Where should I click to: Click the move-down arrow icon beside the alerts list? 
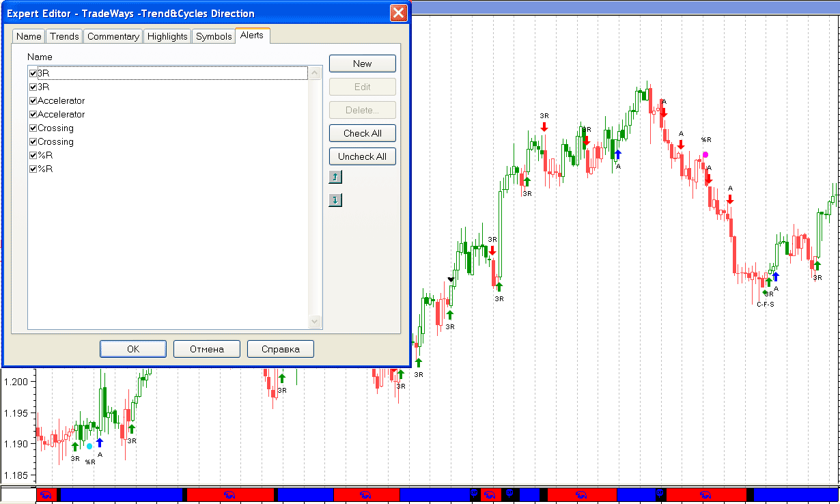[335, 200]
